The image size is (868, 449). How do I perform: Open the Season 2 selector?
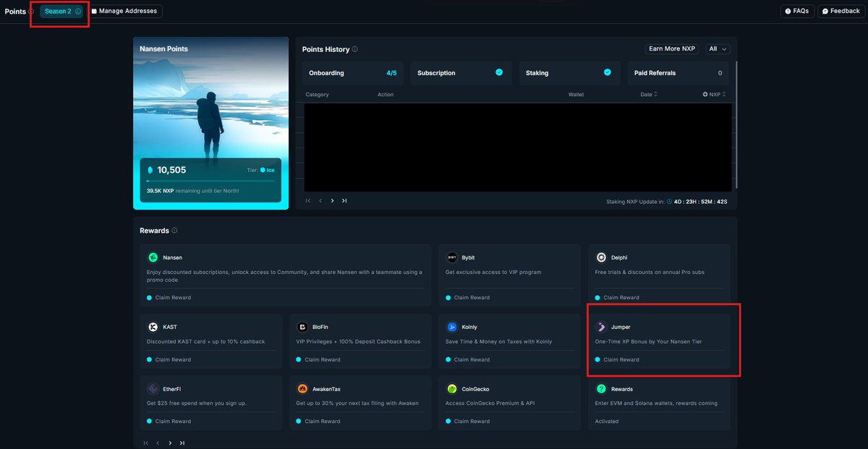(x=62, y=12)
